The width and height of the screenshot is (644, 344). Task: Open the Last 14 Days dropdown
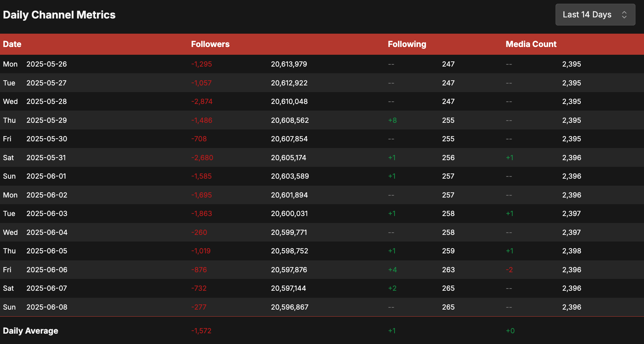coord(595,15)
